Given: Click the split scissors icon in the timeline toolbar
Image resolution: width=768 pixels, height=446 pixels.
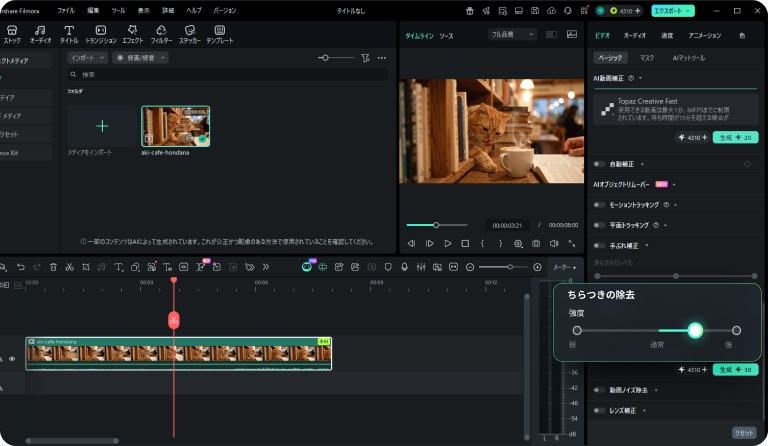Looking at the screenshot, I should (x=70, y=267).
